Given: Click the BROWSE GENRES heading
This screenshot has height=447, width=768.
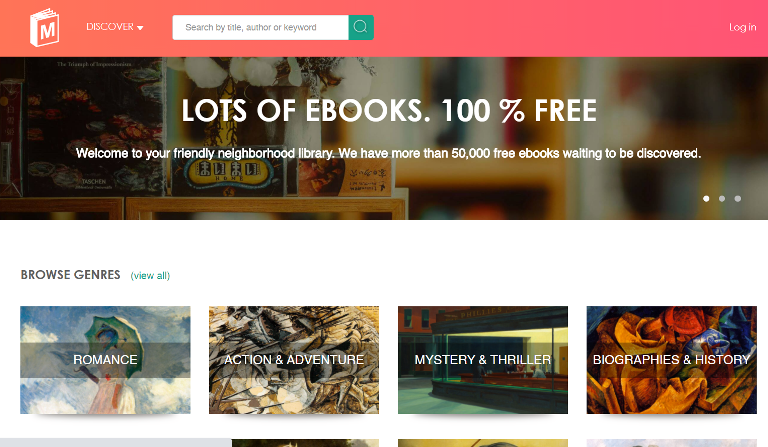Looking at the screenshot, I should (x=71, y=275).
